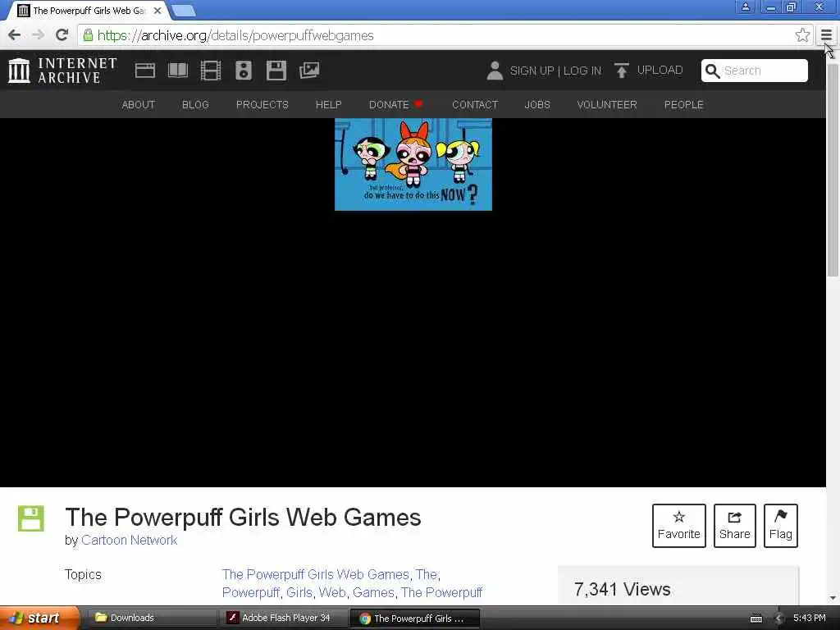Open the Audio speaker icon

click(243, 71)
